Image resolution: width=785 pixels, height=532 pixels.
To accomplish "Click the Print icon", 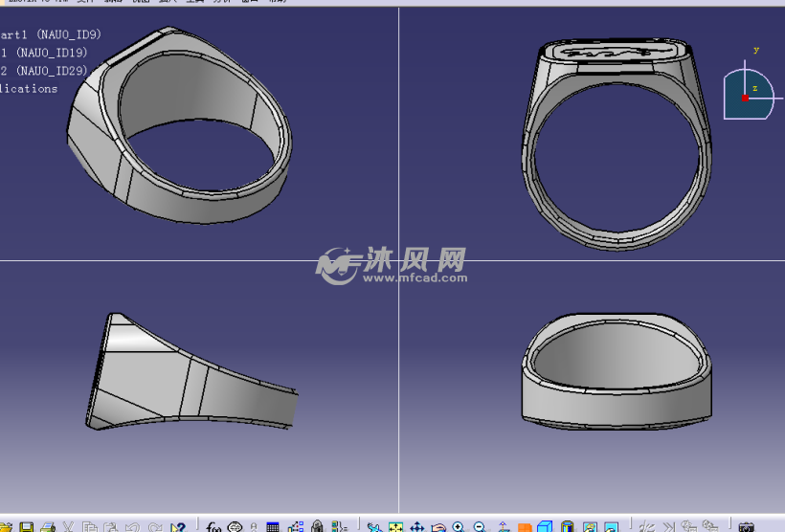I will click(x=48, y=527).
